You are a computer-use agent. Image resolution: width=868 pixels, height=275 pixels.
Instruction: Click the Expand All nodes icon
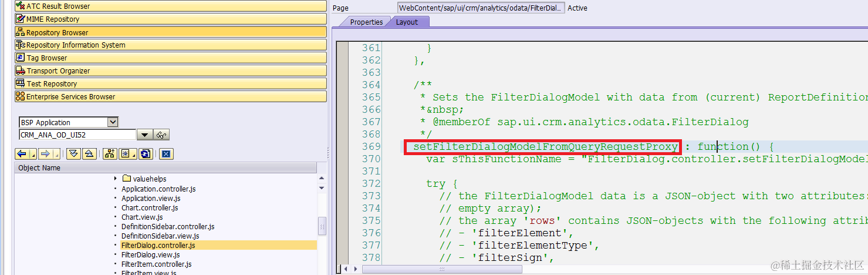(73, 154)
